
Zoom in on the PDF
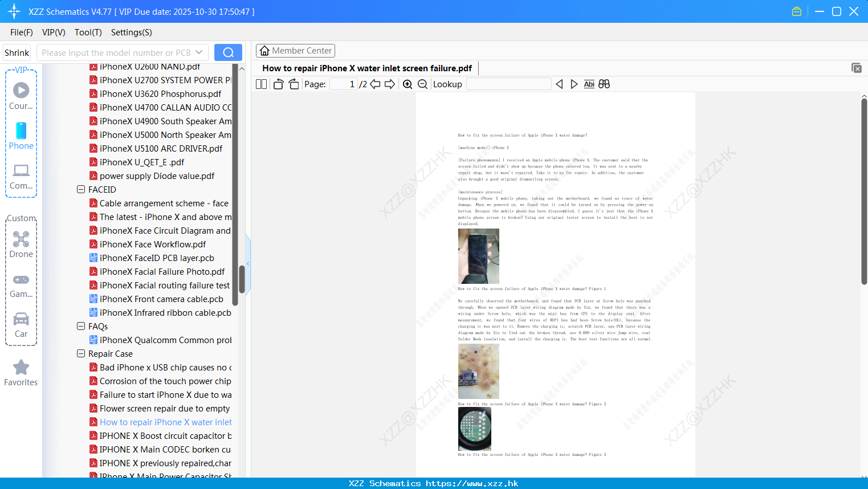pos(407,84)
